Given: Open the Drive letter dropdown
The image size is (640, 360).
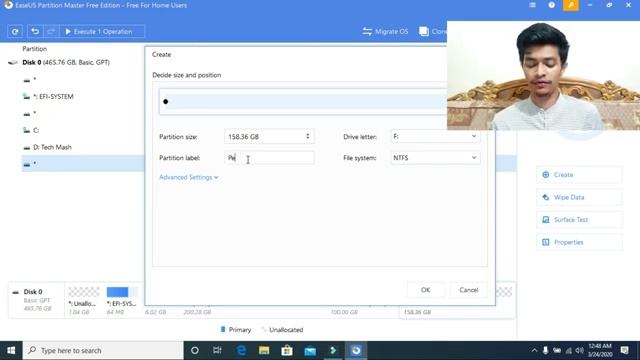Looking at the screenshot, I should [435, 136].
